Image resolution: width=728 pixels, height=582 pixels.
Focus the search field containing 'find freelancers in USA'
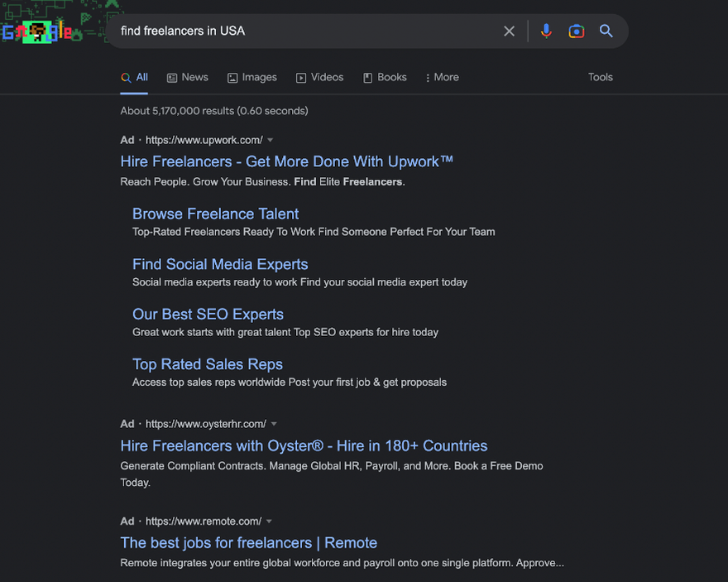tap(306, 31)
